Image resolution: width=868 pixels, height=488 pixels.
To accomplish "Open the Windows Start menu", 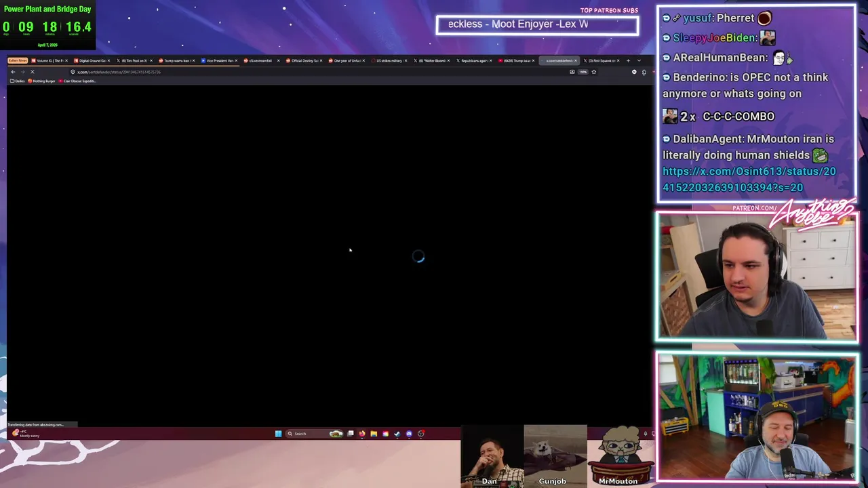I will [x=278, y=434].
